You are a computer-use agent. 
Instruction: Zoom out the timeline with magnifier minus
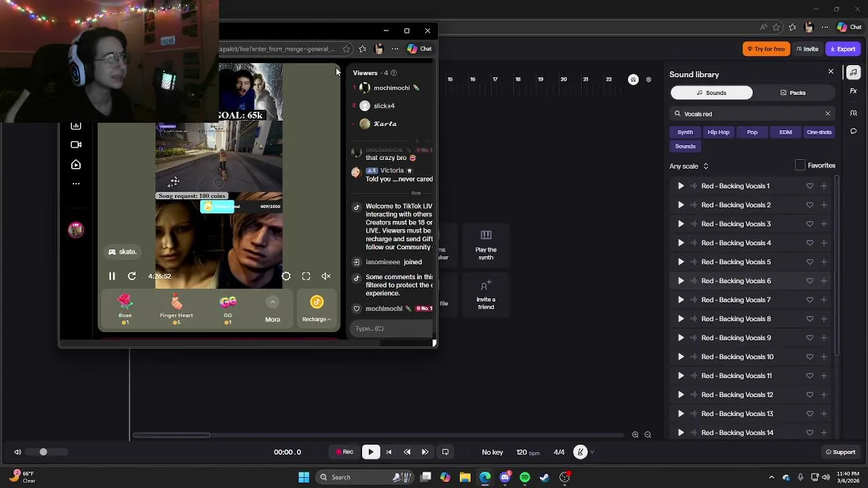[648, 435]
